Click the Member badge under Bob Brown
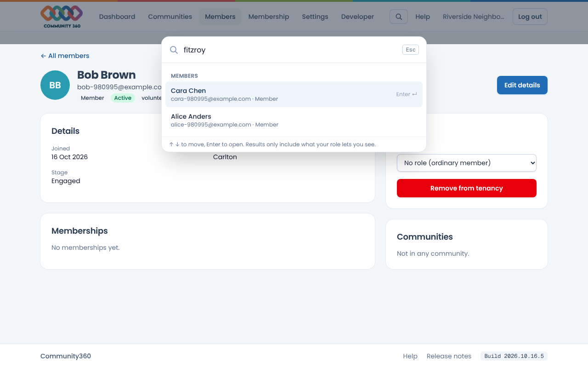 pos(92,98)
